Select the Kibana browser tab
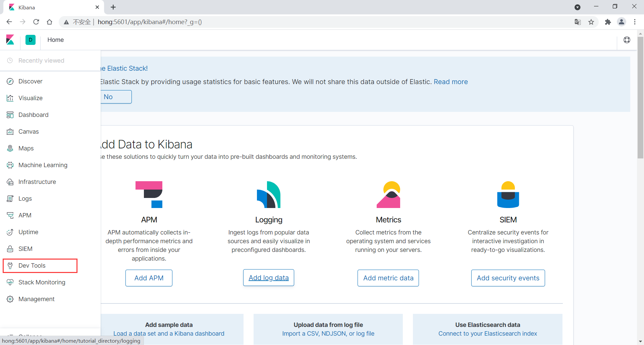 (54, 7)
